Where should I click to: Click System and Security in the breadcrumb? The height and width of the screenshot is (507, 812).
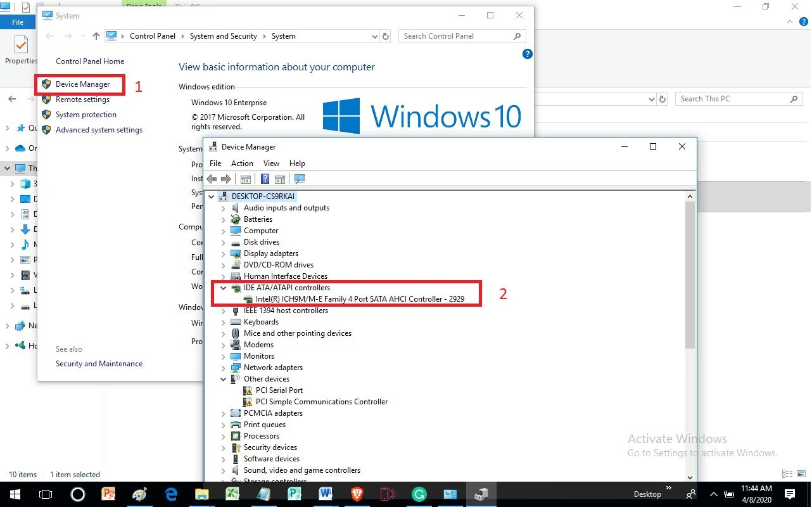click(x=224, y=36)
